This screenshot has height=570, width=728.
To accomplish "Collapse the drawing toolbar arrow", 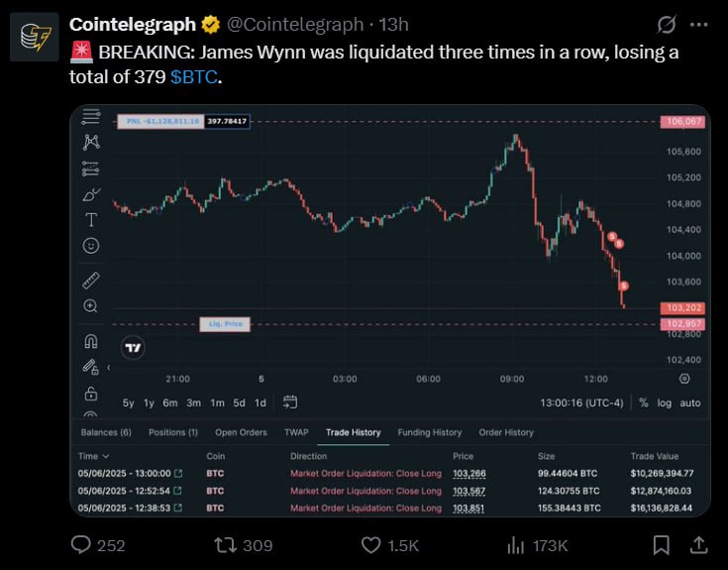I will tap(109, 368).
